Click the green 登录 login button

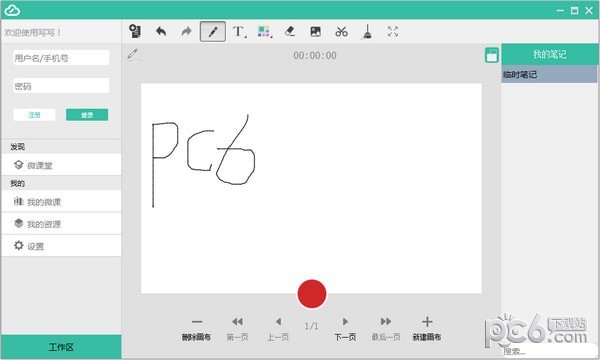pyautogui.click(x=87, y=115)
